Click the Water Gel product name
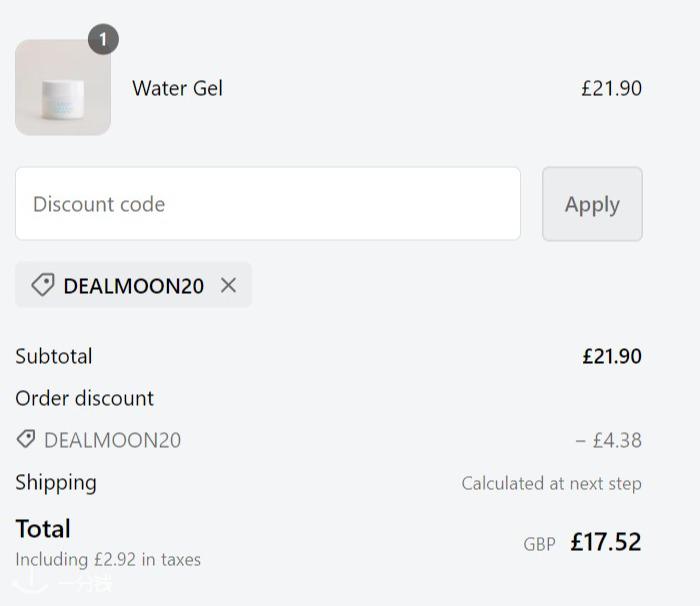 pos(177,88)
